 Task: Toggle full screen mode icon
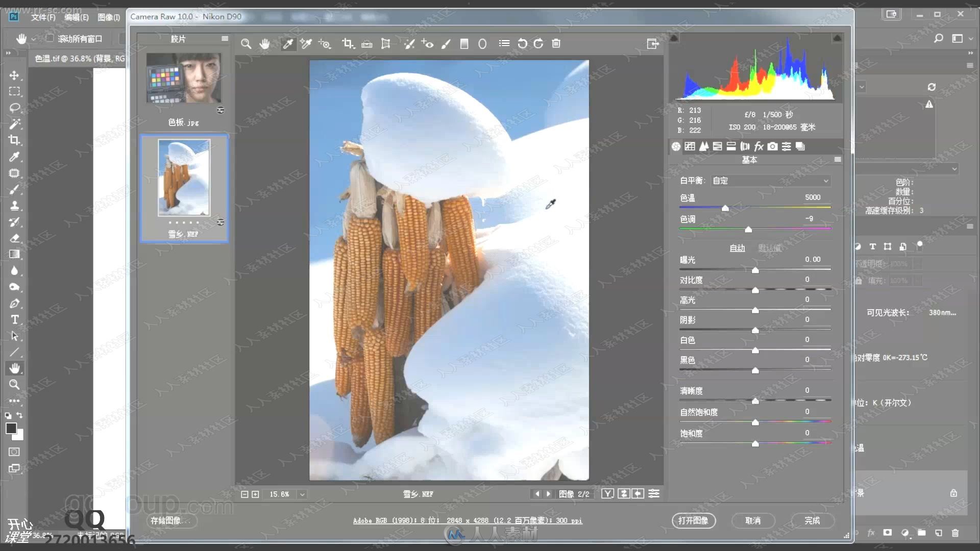[653, 44]
